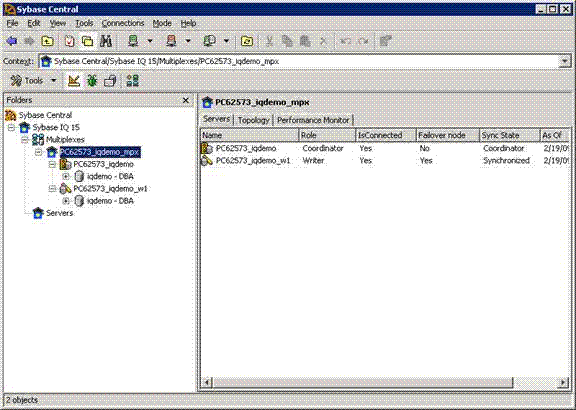The height and width of the screenshot is (410, 576).
Task: Click the writer icon in PC62573_iqdemo_w1 table row
Action: pyautogui.click(x=207, y=161)
